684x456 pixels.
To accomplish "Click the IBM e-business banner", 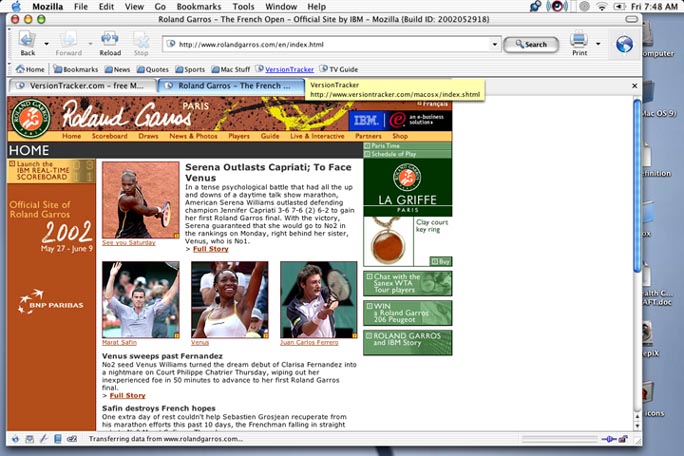I will click(400, 120).
